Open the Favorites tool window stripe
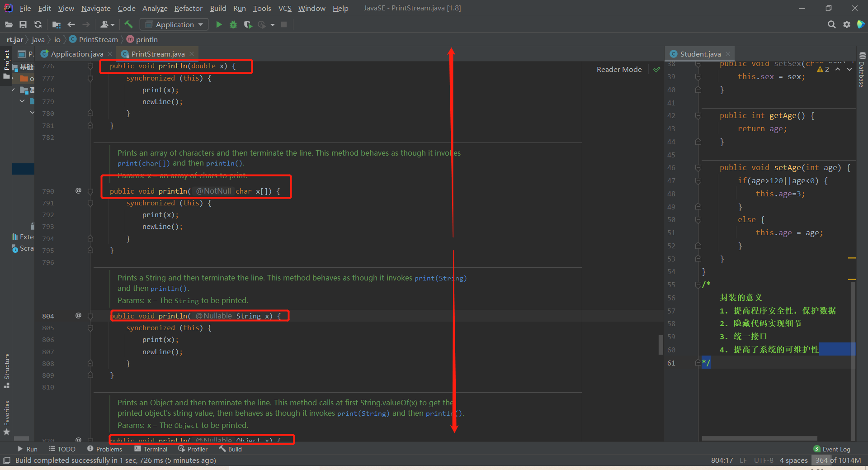Viewport: 868px width, 470px height. (x=7, y=418)
